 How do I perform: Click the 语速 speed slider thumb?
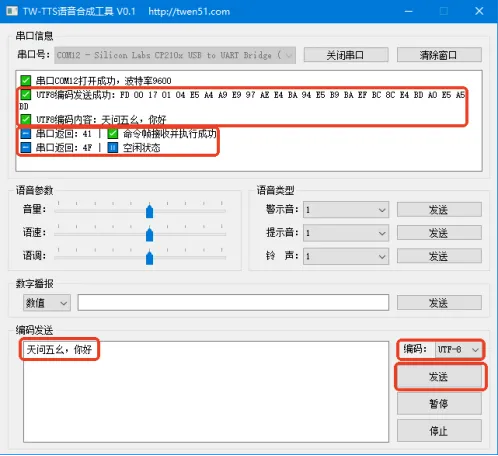[150, 234]
